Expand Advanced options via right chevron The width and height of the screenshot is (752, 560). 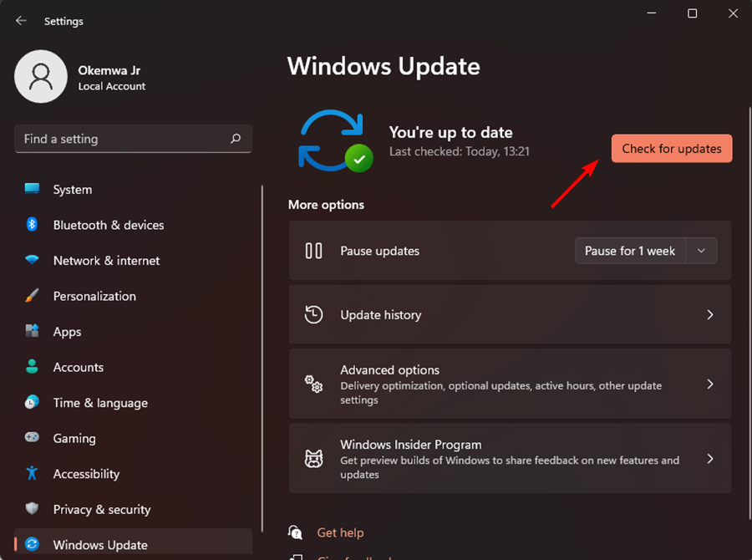(x=710, y=384)
